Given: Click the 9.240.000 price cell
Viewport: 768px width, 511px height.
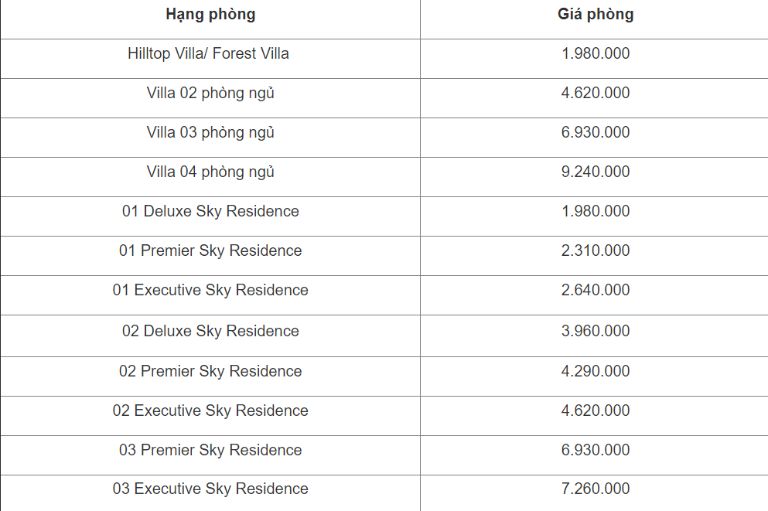Looking at the screenshot, I should (594, 177).
